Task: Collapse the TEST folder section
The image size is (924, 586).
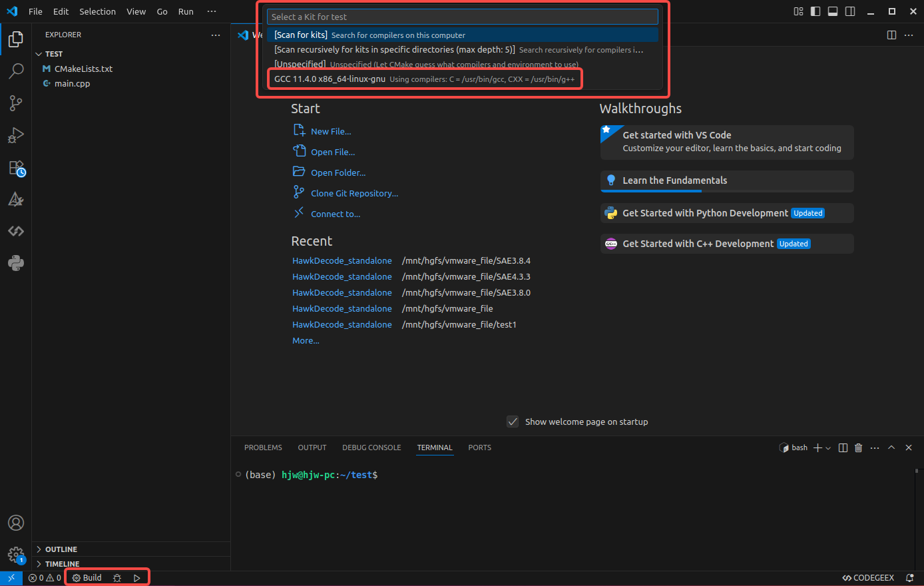Action: click(131, 54)
